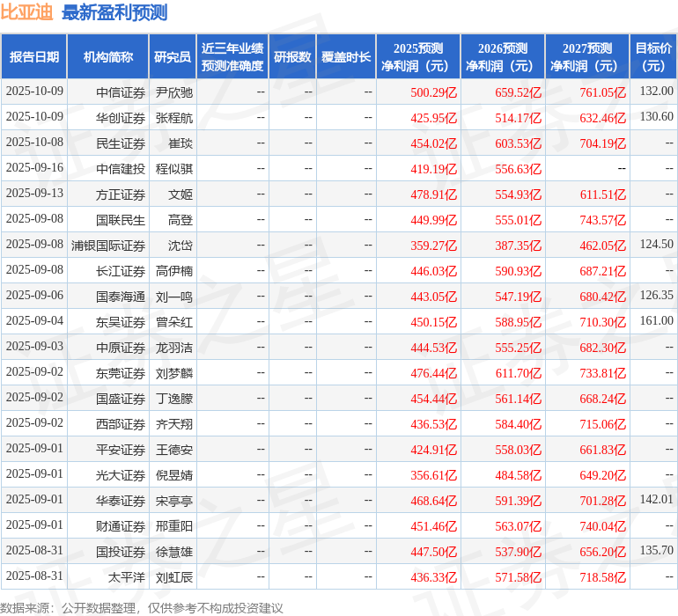Click the 2025-10-08 date cell
The height and width of the screenshot is (616, 678).
coord(34,142)
